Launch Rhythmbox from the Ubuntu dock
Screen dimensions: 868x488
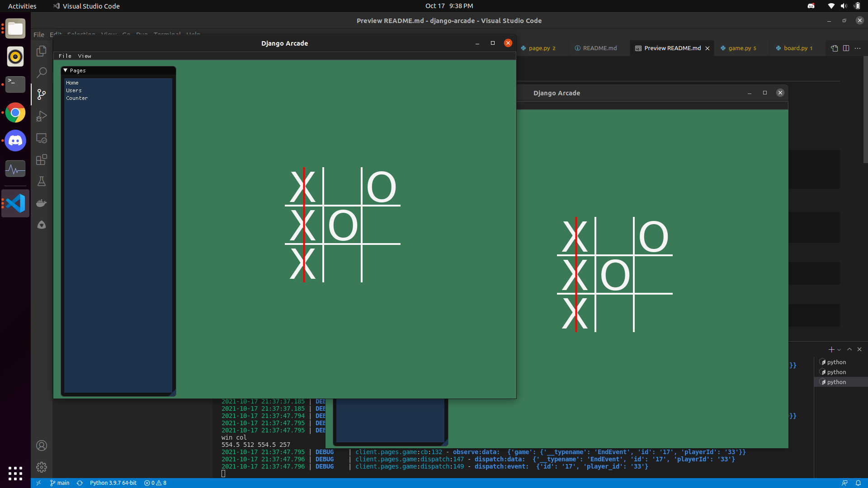(15, 57)
